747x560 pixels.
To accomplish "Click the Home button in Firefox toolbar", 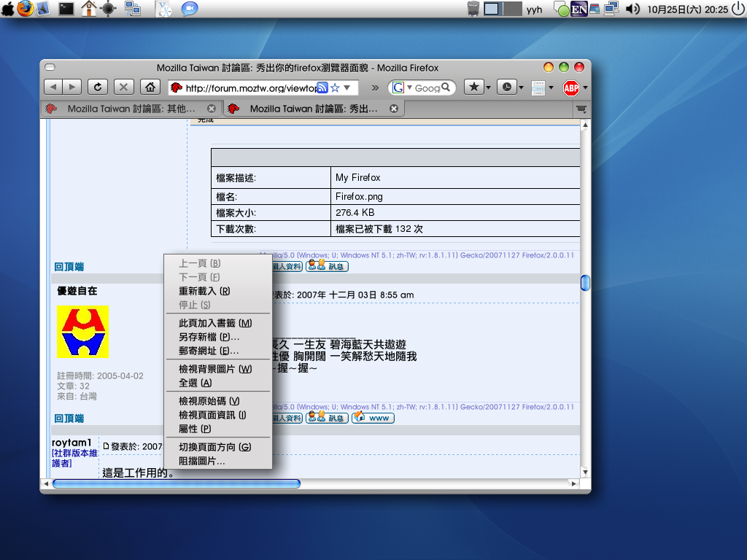I will (x=150, y=87).
